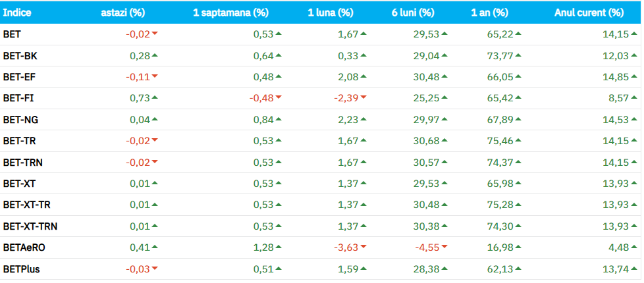Click the green up arrow in BET-BK's 1-year change
Image resolution: width=644 pixels, height=283 pixels.
coord(519,55)
